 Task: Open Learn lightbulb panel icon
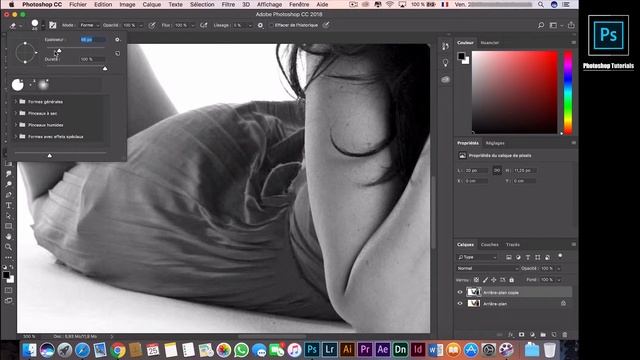(445, 62)
